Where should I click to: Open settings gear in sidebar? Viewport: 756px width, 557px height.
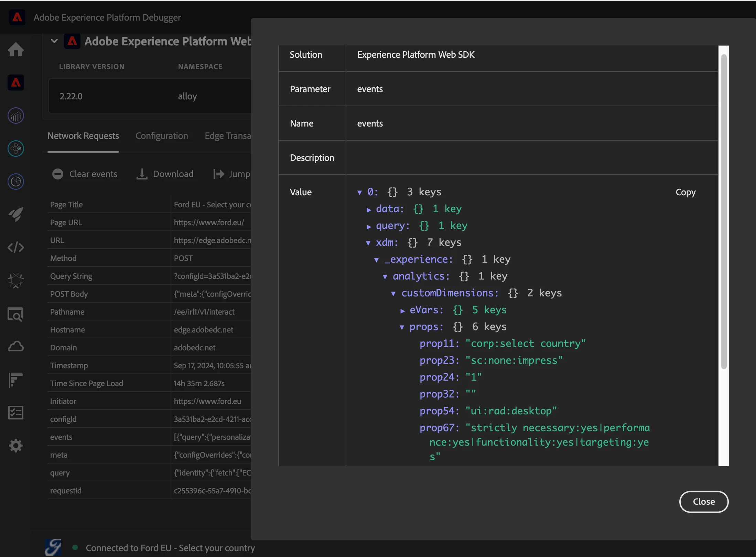click(16, 446)
